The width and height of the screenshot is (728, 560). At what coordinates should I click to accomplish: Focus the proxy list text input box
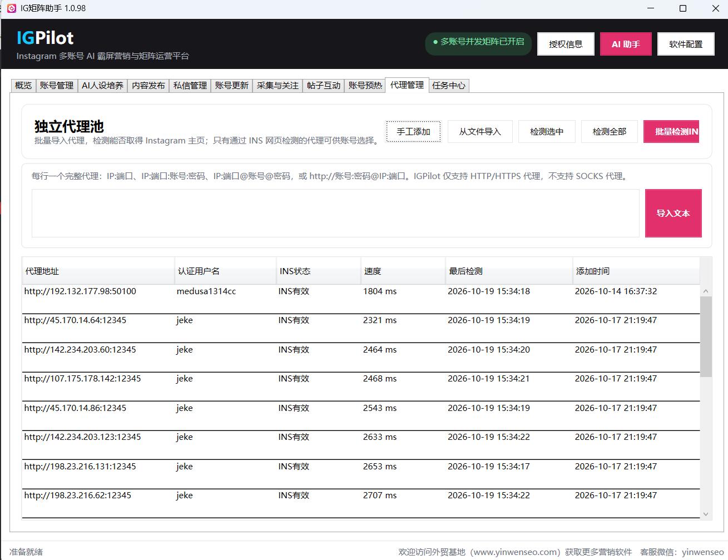point(335,213)
